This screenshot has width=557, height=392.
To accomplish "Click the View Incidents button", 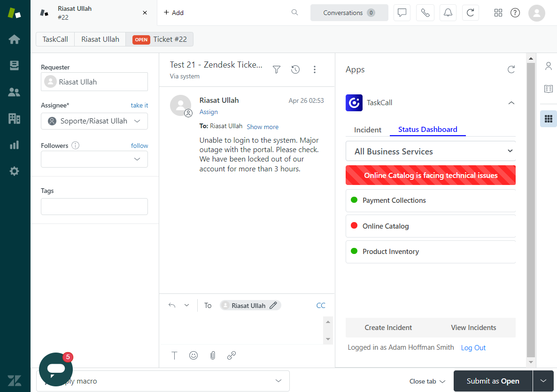I will 473,328.
